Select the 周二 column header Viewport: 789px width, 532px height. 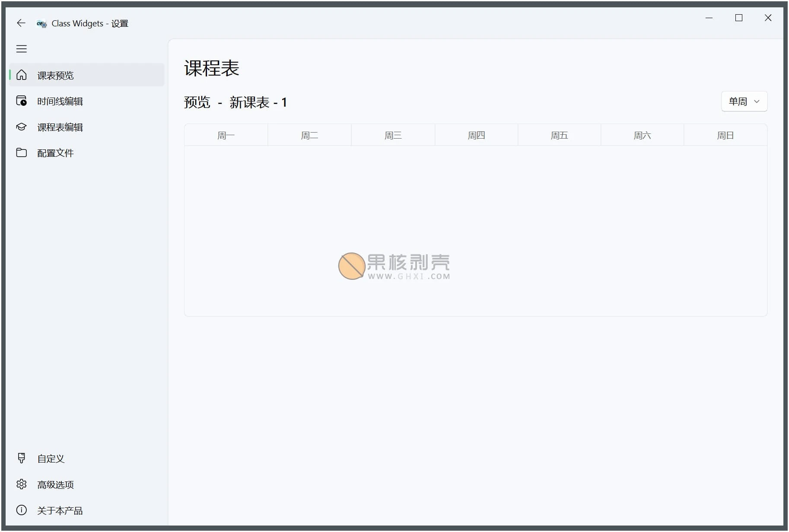(x=309, y=136)
